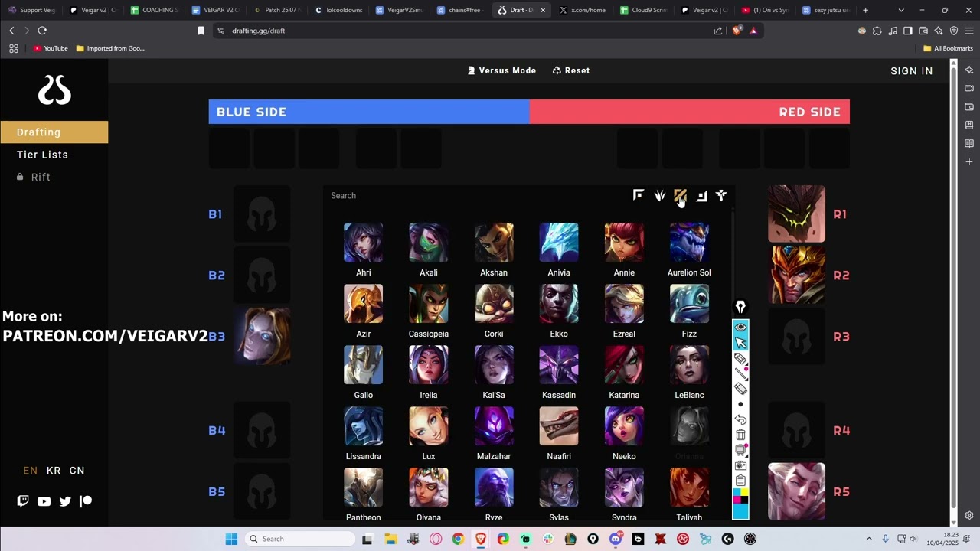The image size is (980, 551).
Task: Open the Brave Wallet toolbar icon
Action: point(923,31)
